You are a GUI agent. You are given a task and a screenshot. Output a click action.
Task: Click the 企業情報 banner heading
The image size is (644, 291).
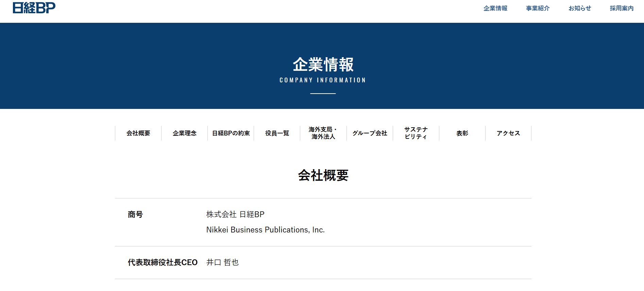tap(323, 64)
